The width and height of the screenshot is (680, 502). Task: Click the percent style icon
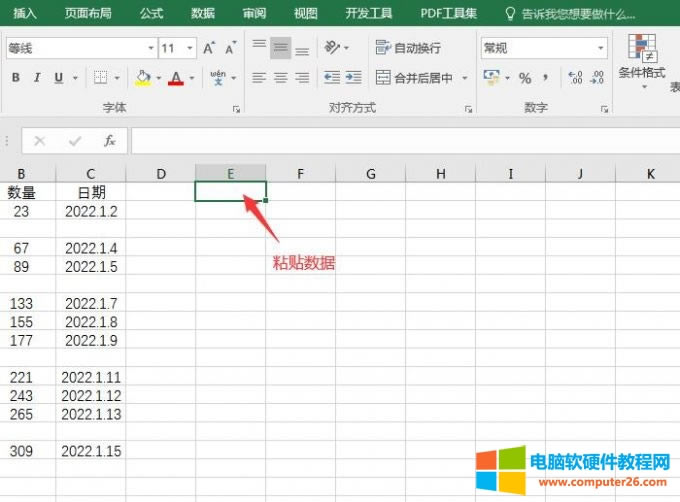point(526,78)
